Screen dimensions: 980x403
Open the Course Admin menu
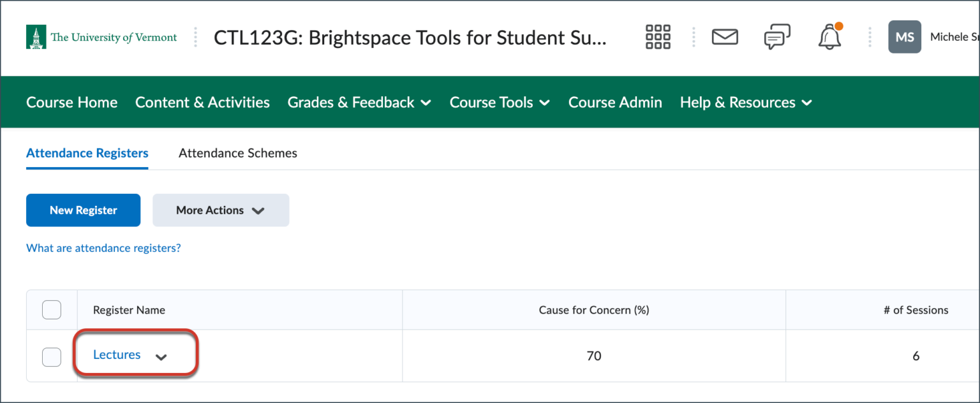[x=614, y=102]
